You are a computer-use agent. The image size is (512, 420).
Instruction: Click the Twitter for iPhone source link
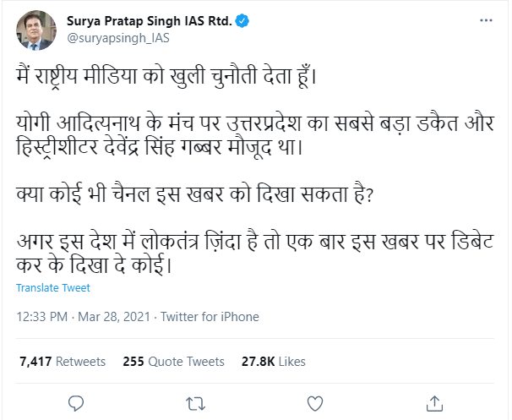point(210,317)
